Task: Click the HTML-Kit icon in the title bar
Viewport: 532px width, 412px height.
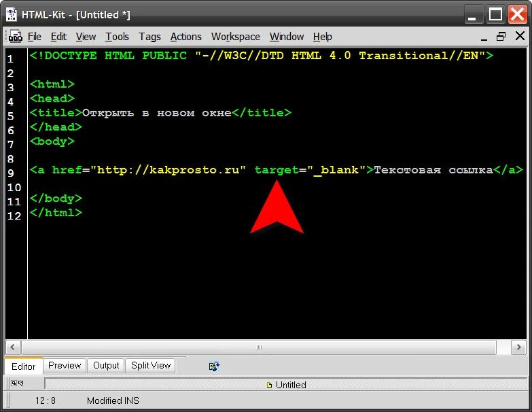Action: point(12,14)
